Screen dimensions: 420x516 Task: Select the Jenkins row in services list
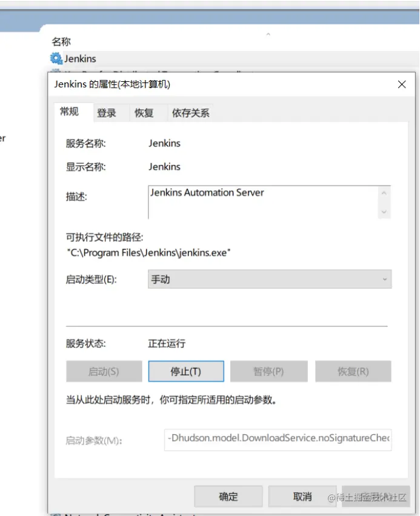tap(234, 59)
